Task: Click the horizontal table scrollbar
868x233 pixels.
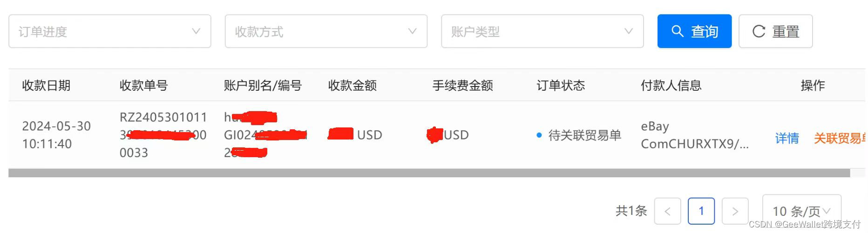Action: (x=429, y=173)
